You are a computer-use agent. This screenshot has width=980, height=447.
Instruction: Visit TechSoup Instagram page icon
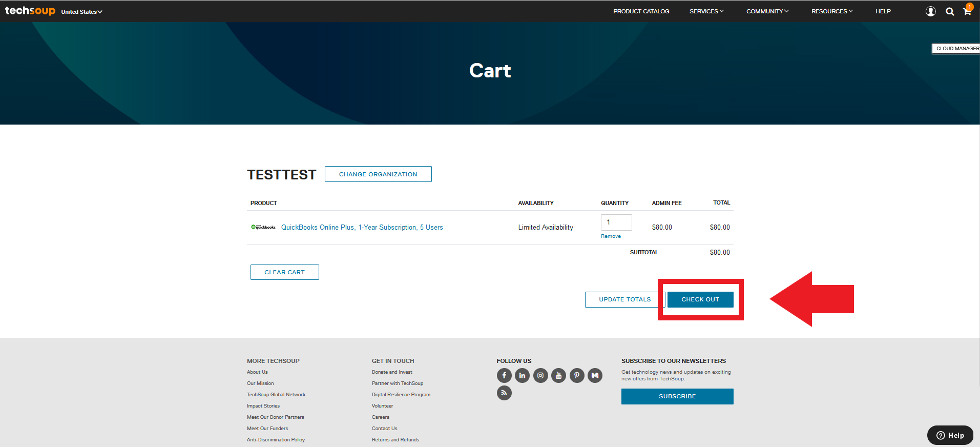click(540, 376)
